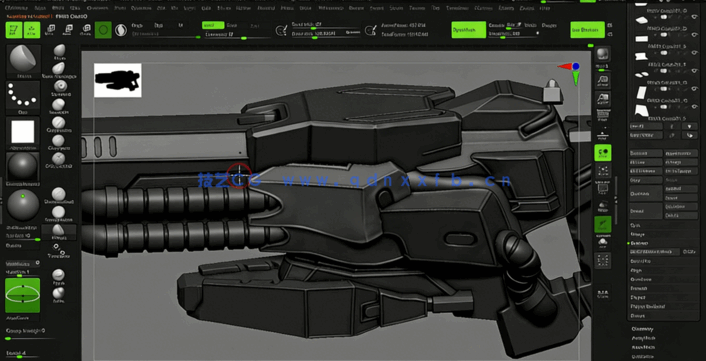Screen dimensions: 706x361
Task: Open the Geometry subpalette
Action: coord(643,329)
